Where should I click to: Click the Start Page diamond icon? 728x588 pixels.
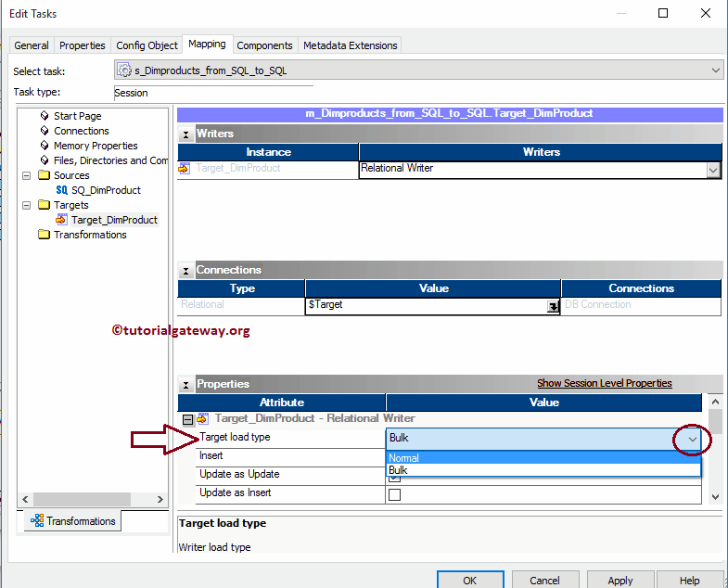pos(45,116)
